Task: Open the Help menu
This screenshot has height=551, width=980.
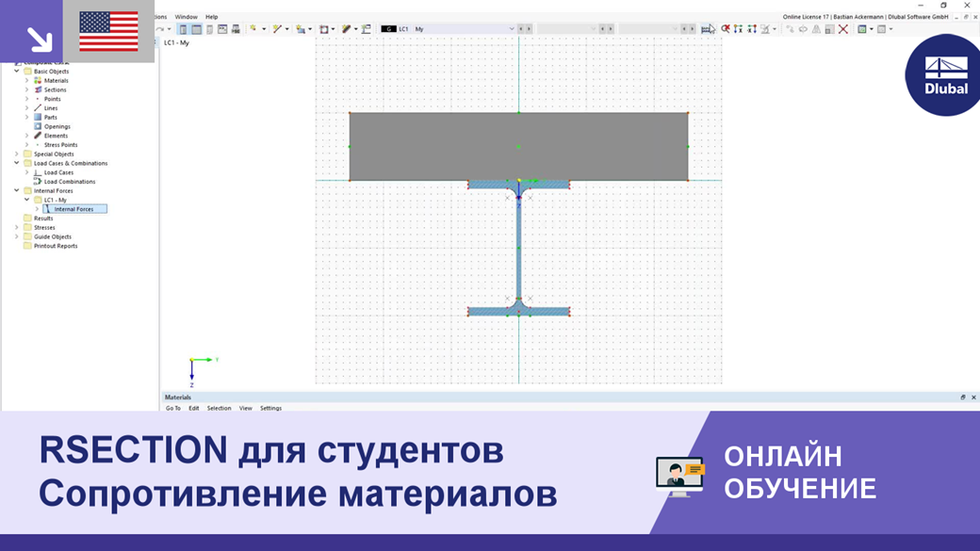Action: click(x=212, y=17)
